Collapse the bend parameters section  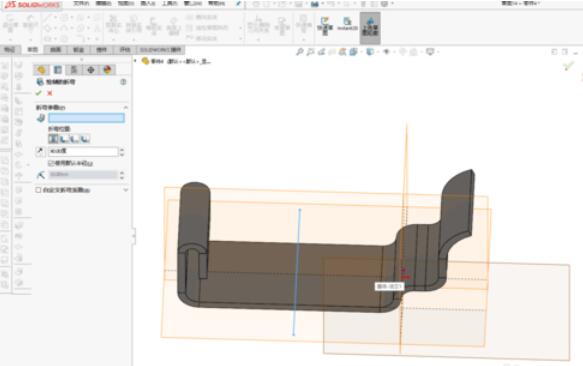coord(126,107)
